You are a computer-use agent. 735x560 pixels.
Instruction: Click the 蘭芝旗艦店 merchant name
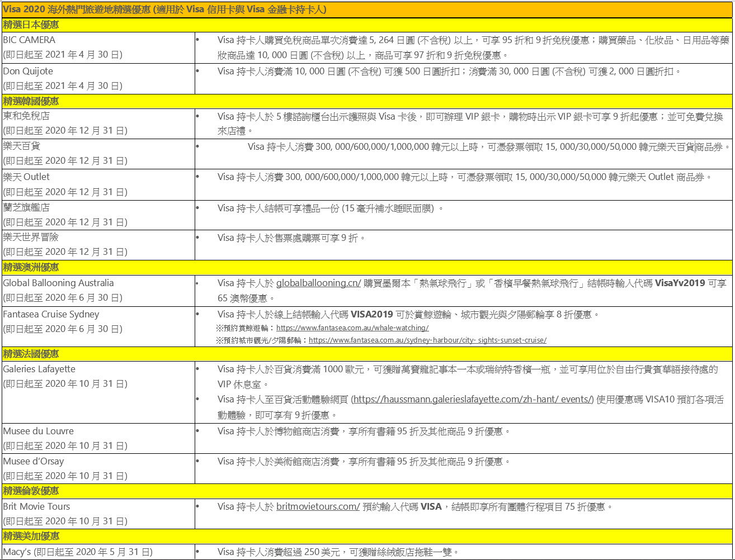click(x=26, y=207)
